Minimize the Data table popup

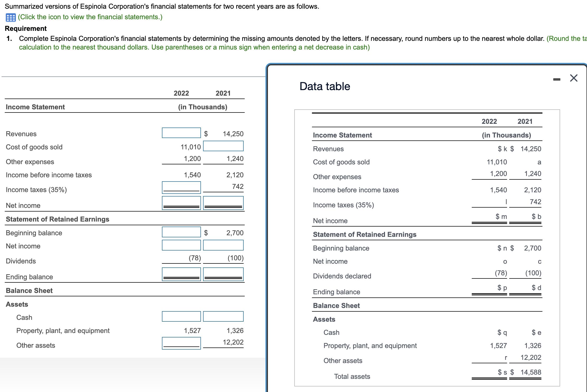556,79
